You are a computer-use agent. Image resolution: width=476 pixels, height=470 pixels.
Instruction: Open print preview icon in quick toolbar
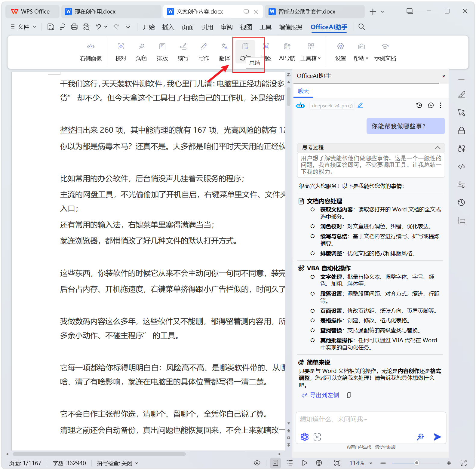click(x=86, y=27)
